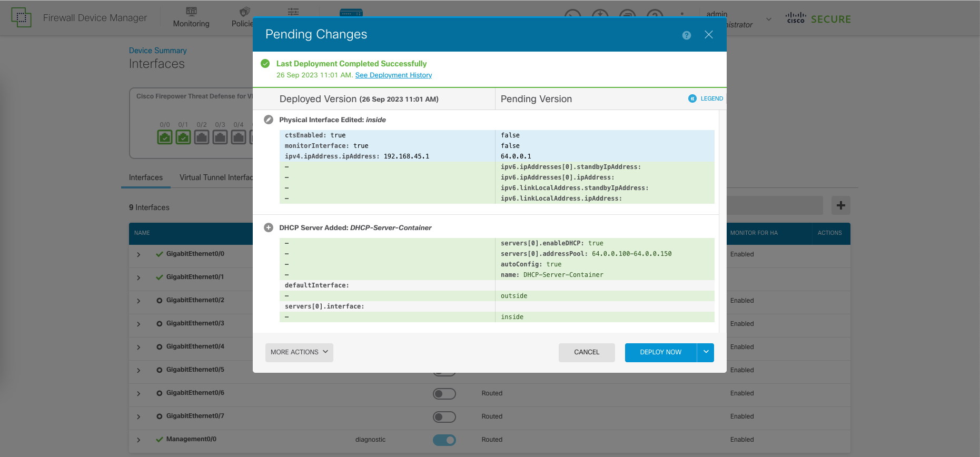Close the Pending Changes dialog
The height and width of the screenshot is (457, 980).
(x=708, y=35)
